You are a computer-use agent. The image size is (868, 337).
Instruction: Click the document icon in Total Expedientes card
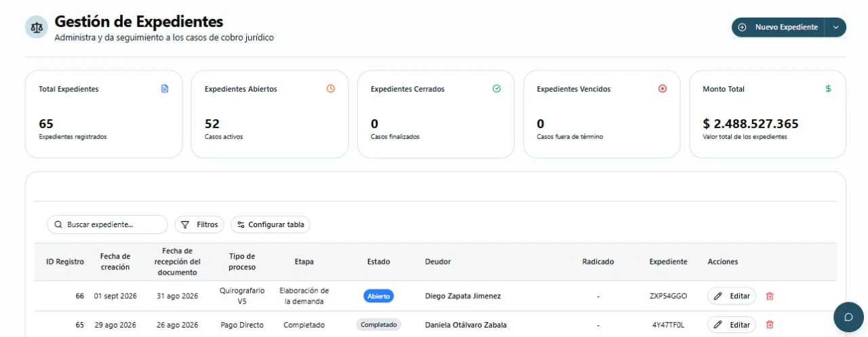[164, 89]
